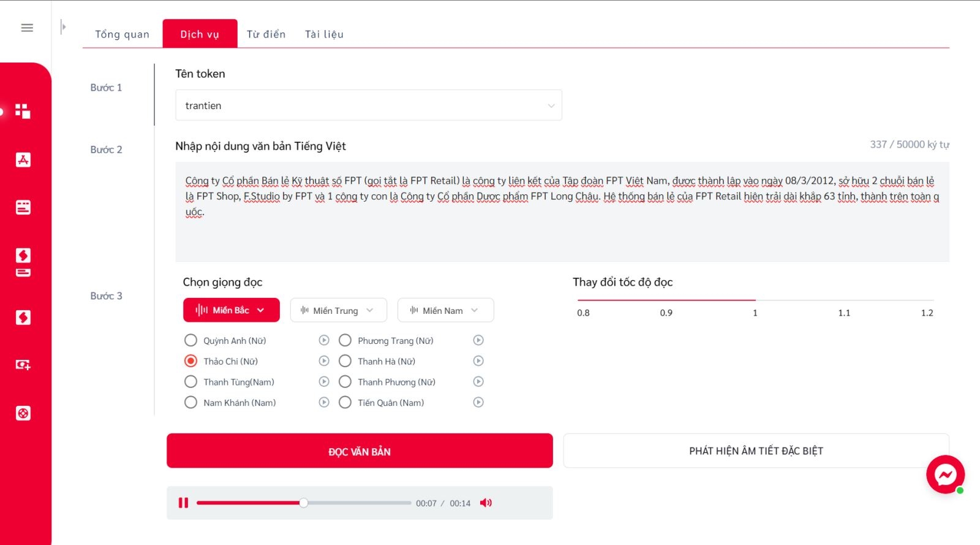Collapse sidebar using the arrow icon
This screenshot has width=980, height=545.
point(63,26)
